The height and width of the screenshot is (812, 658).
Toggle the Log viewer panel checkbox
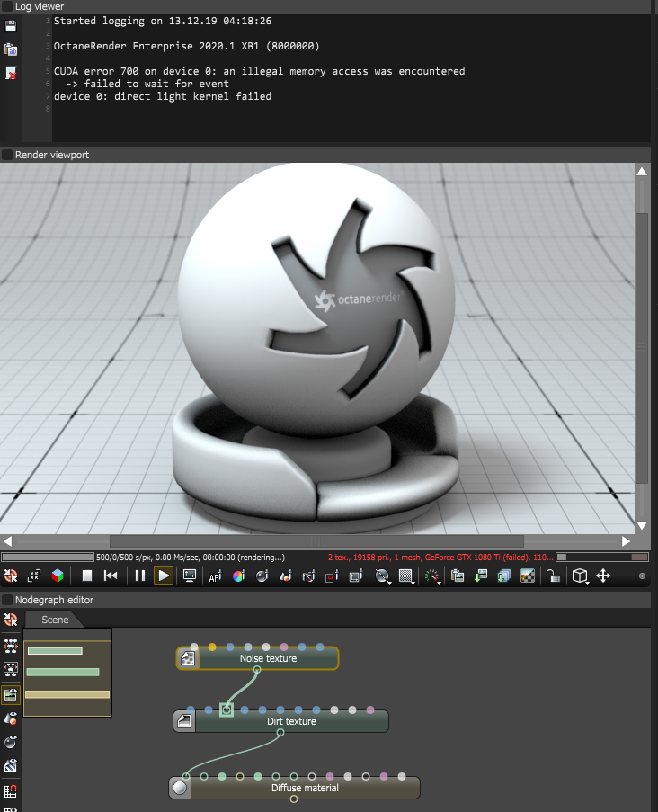[7, 6]
